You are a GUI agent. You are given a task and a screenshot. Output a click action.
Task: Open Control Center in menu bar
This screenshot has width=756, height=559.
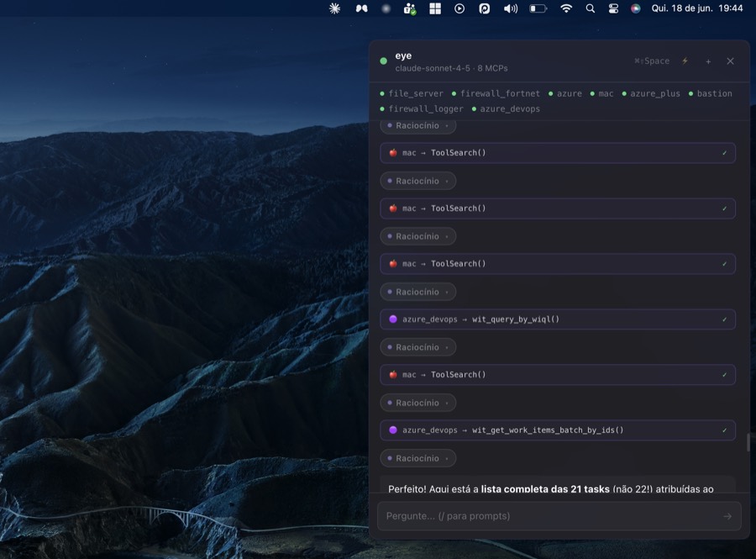pyautogui.click(x=613, y=8)
